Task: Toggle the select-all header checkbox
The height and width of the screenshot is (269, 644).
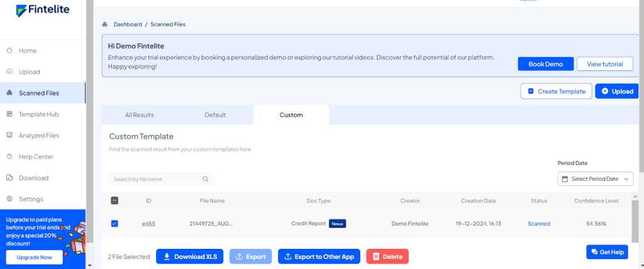Action: (x=114, y=201)
